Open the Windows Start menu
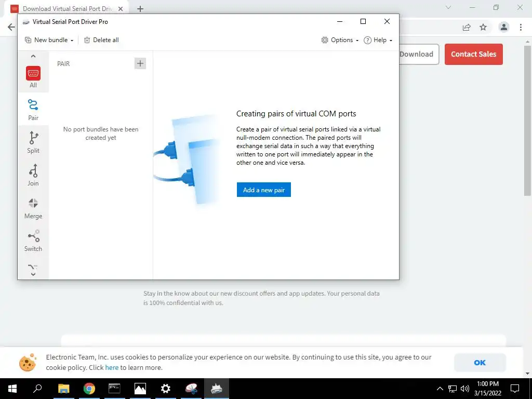Image resolution: width=532 pixels, height=399 pixels. (12, 389)
